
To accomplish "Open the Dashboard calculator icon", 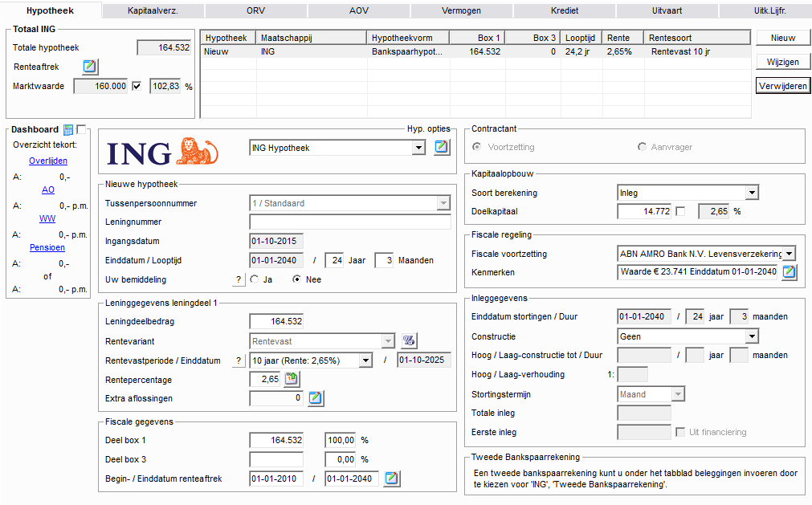I will pyautogui.click(x=67, y=130).
